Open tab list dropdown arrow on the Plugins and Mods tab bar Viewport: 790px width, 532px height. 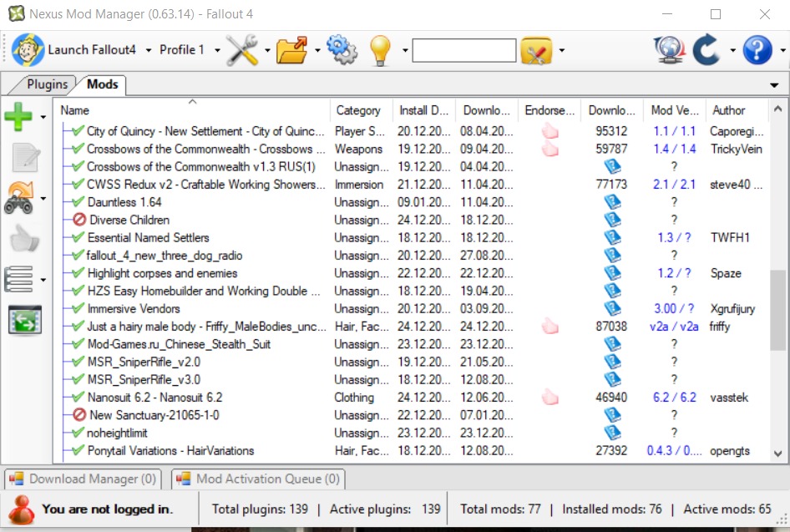774,85
